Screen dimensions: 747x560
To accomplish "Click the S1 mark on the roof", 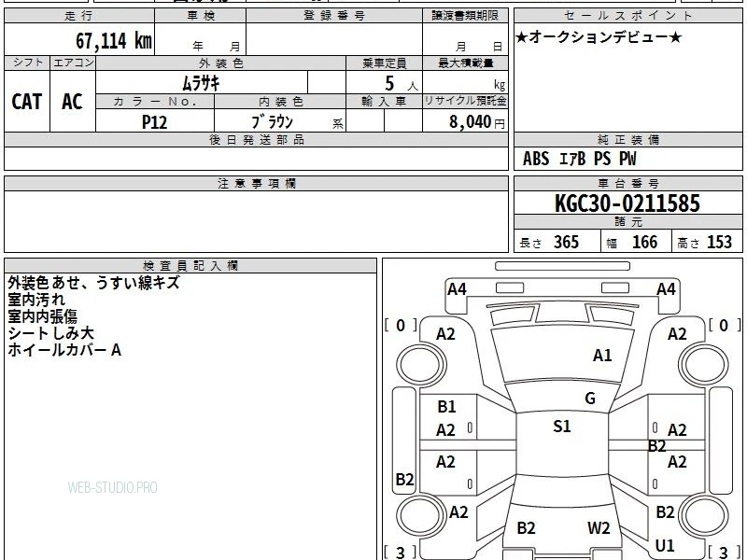I will point(562,427).
